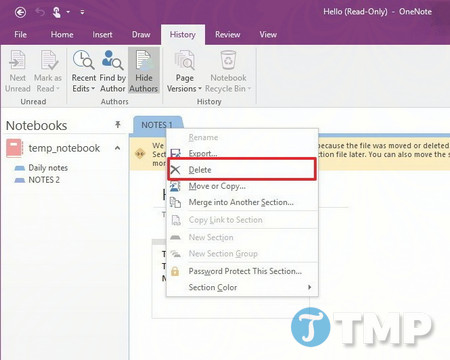Choose Rename in context menu
The width and height of the screenshot is (450, 360).
[242, 137]
